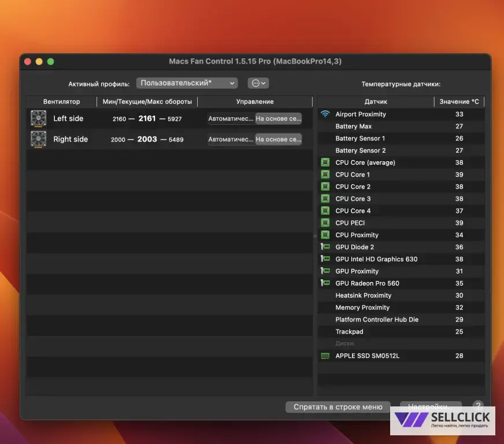Open the help question mark button
The image size is (504, 444).
click(478, 405)
